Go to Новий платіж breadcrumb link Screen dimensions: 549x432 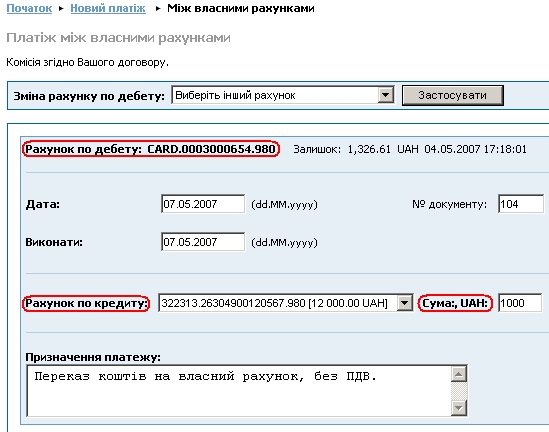108,8
